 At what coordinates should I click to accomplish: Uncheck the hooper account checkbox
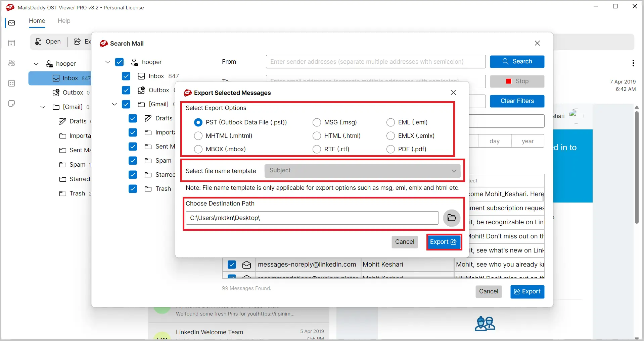pyautogui.click(x=119, y=62)
